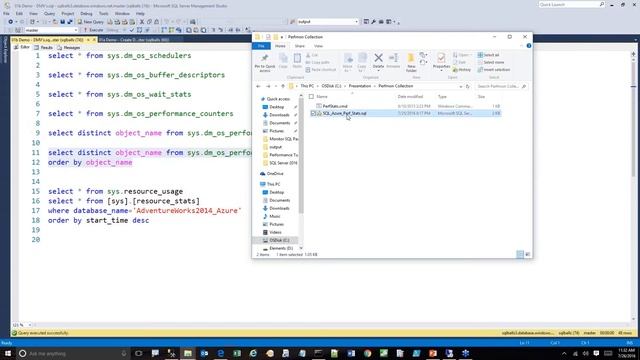This screenshot has width=640, height=360.
Task: Select the PerfStats.cmd file
Action: coord(335,106)
